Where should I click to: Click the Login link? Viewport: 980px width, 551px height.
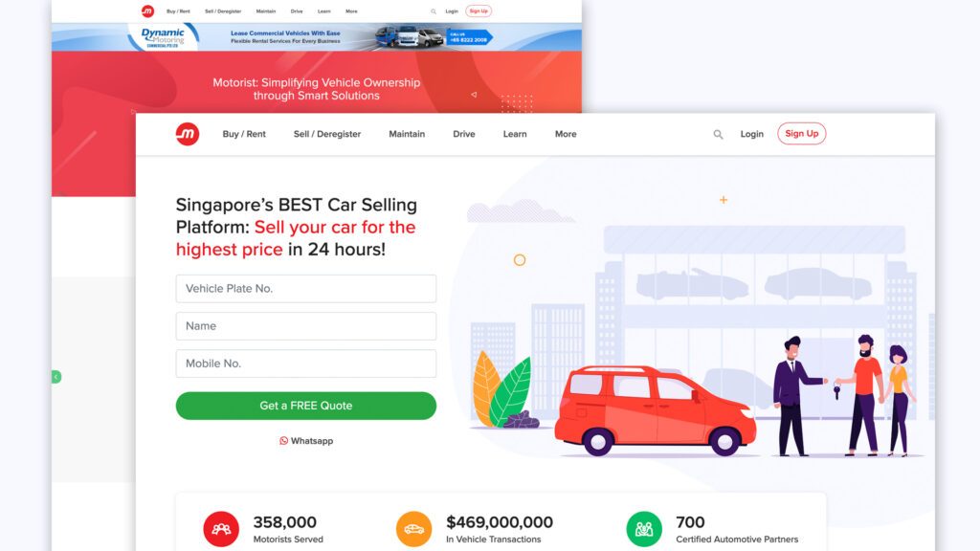pos(752,134)
